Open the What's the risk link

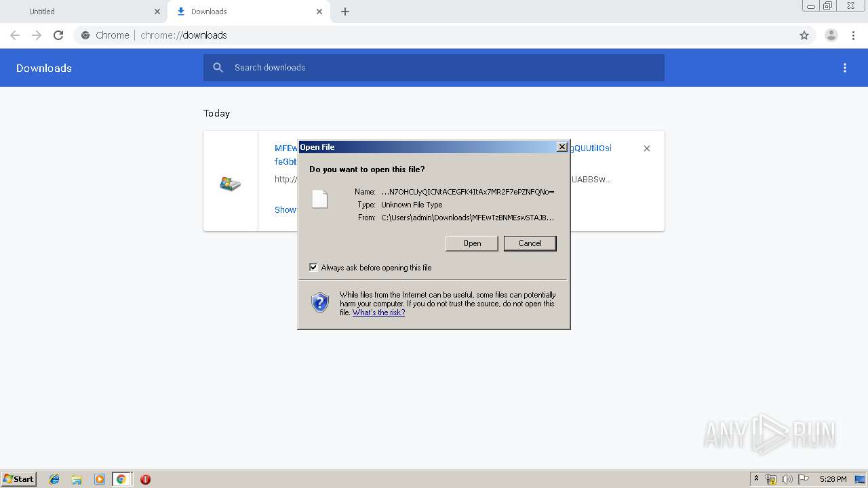pos(378,312)
